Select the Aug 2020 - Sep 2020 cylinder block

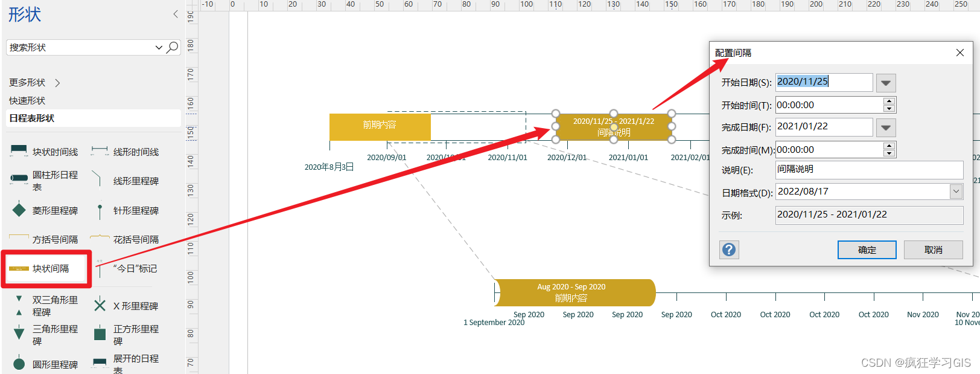[574, 292]
